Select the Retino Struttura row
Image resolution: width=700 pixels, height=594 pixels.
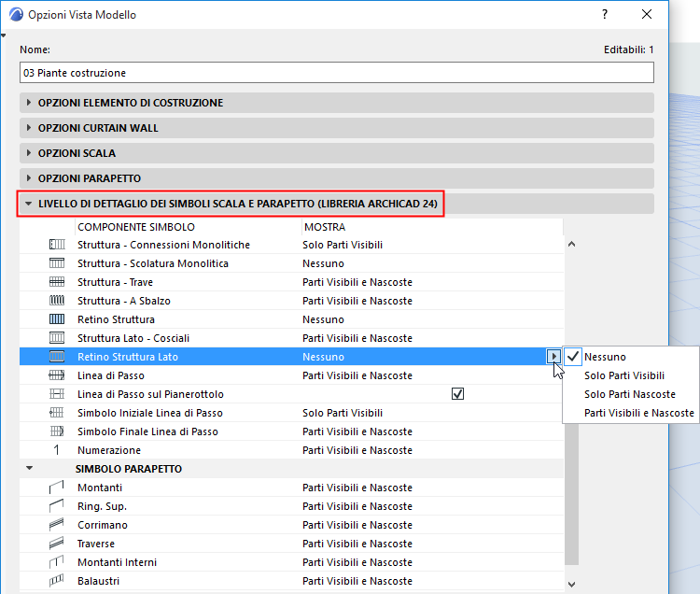(x=291, y=319)
